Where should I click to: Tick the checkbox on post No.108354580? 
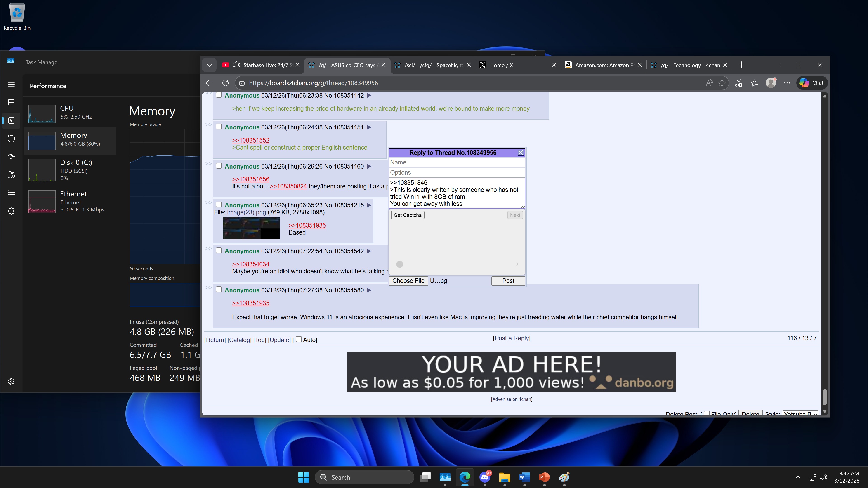point(219,289)
